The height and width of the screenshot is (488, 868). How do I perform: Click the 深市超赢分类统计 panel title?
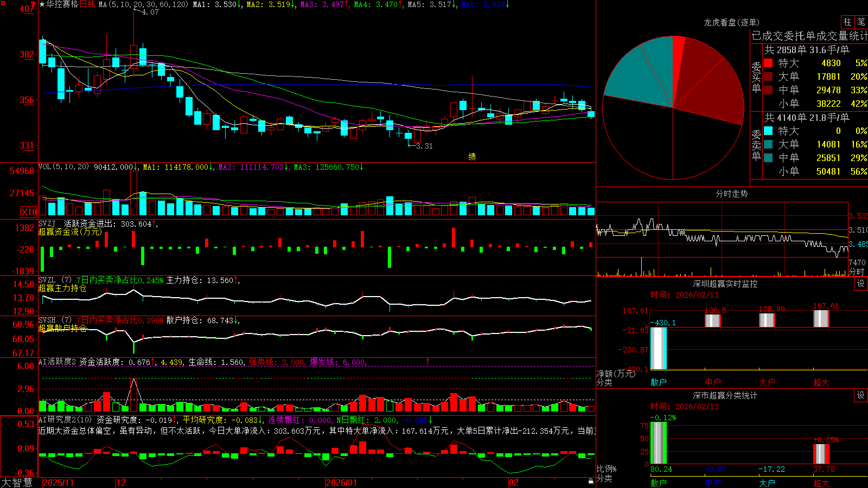tap(725, 395)
